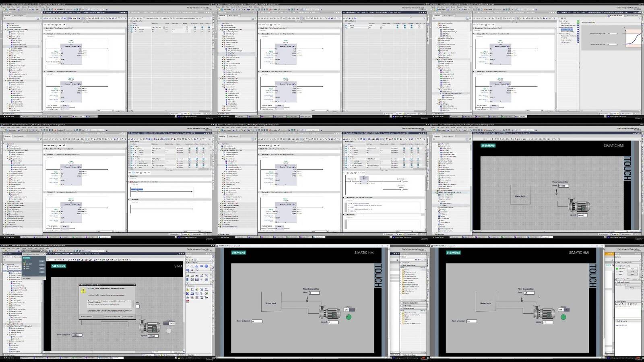Click the Flow transmitter label in the runtime frame showing flow 0
This screenshot has height=362, width=644.
311,289
